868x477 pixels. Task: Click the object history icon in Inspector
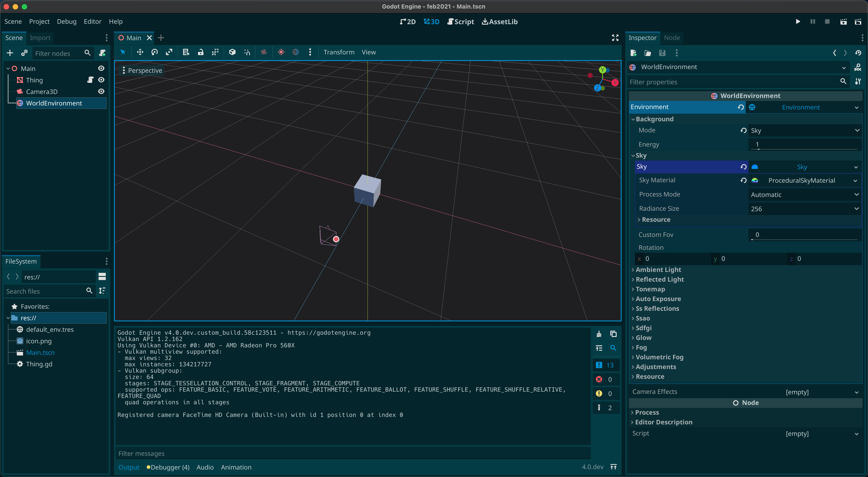pos(858,53)
